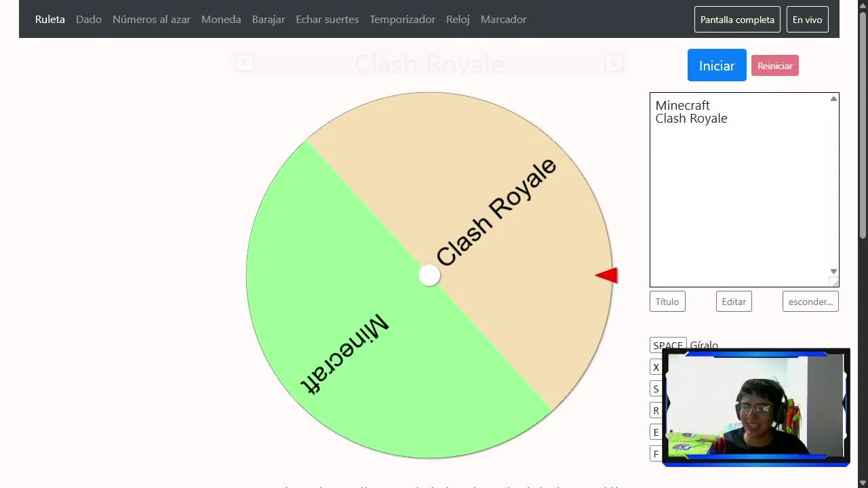Click the E shortcut key box

[656, 432]
